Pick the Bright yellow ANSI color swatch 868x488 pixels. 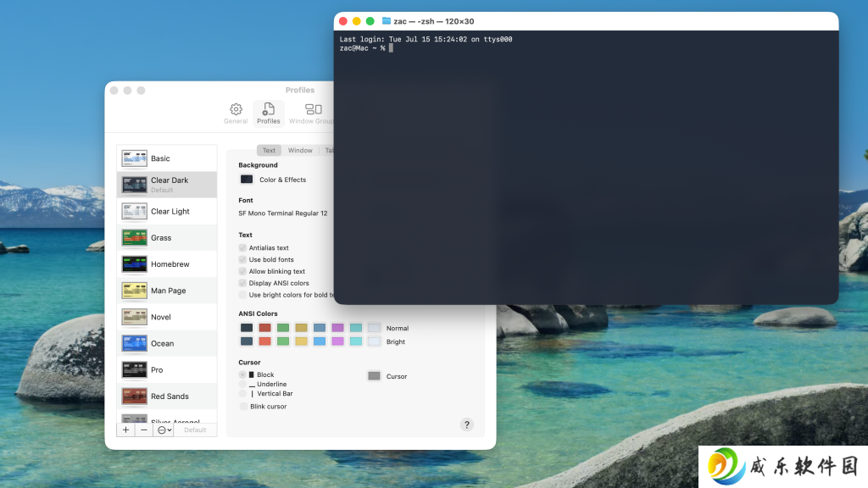[301, 341]
